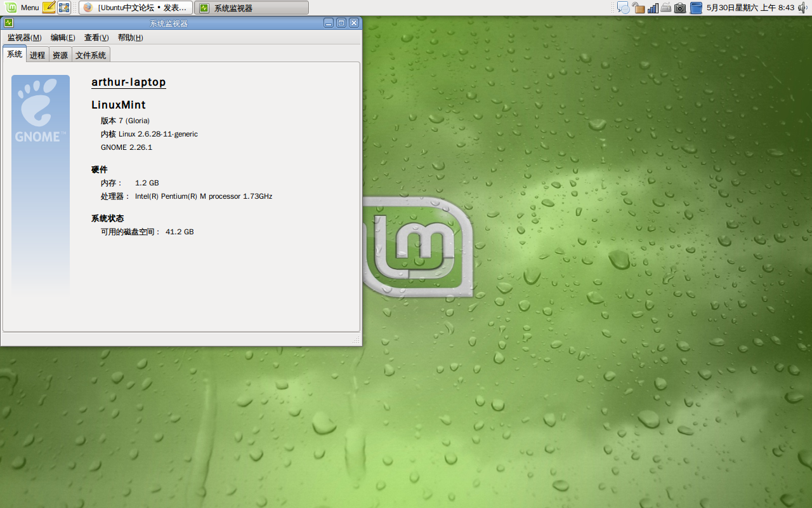Open the clock showing 5月30日星期六 上午 8:43

(750, 8)
